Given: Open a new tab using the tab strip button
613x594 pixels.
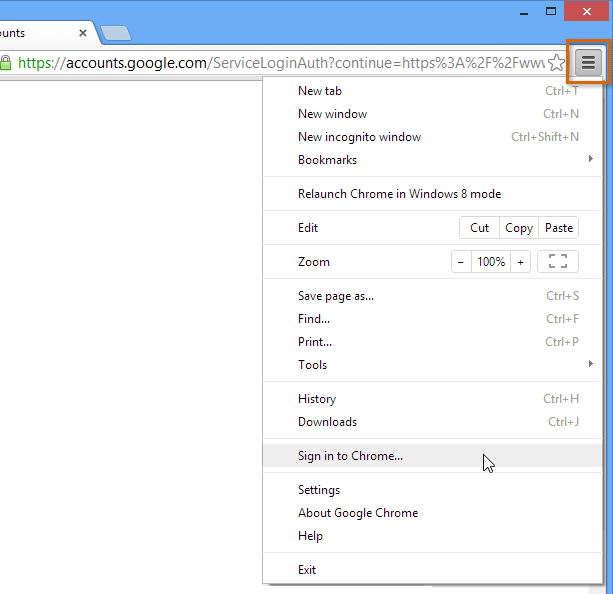Looking at the screenshot, I should [x=116, y=33].
